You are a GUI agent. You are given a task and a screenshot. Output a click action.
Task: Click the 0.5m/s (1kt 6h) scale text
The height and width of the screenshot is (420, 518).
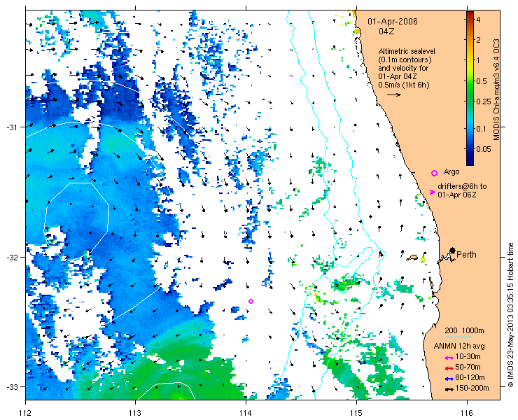pyautogui.click(x=404, y=85)
